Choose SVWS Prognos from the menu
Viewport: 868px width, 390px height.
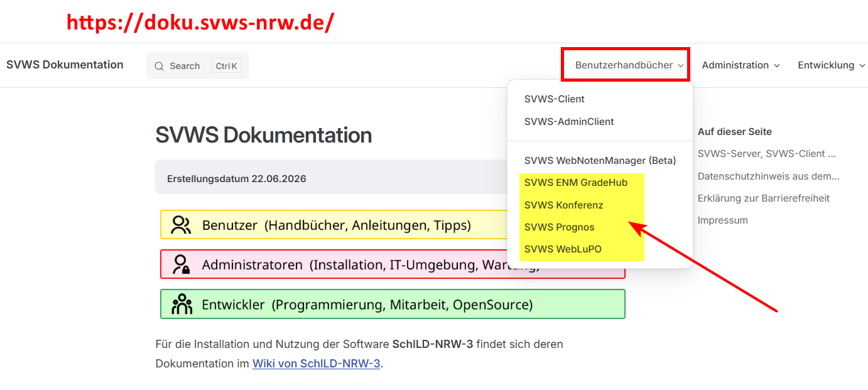(x=559, y=227)
